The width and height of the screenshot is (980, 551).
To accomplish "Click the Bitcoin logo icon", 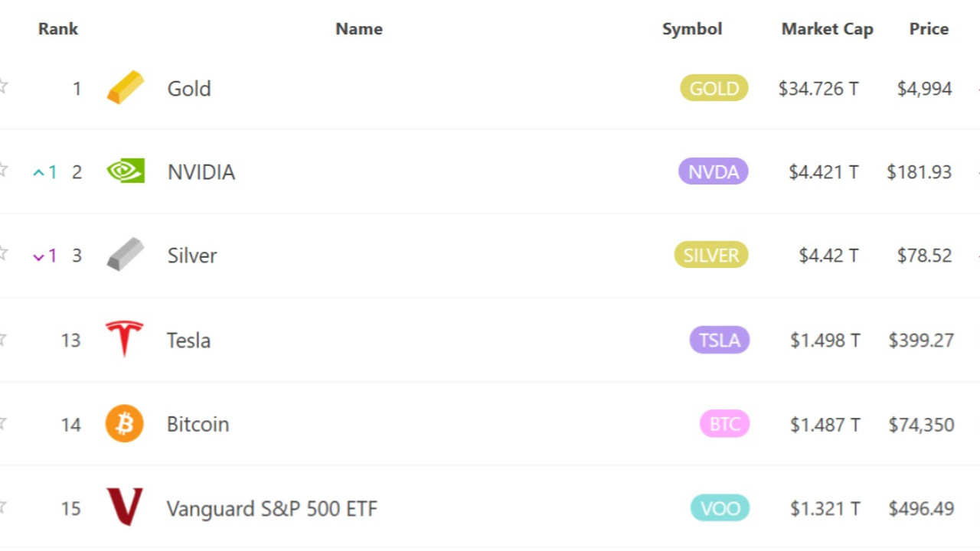I will [x=124, y=423].
